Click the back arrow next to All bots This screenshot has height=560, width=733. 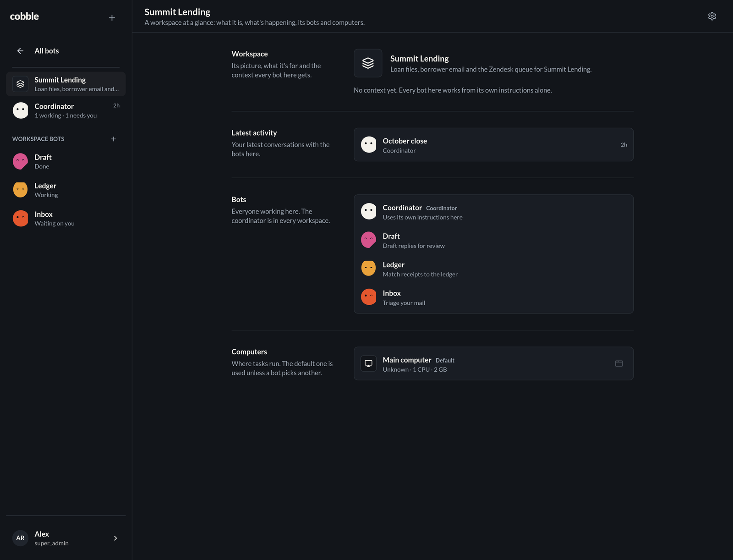click(x=20, y=51)
